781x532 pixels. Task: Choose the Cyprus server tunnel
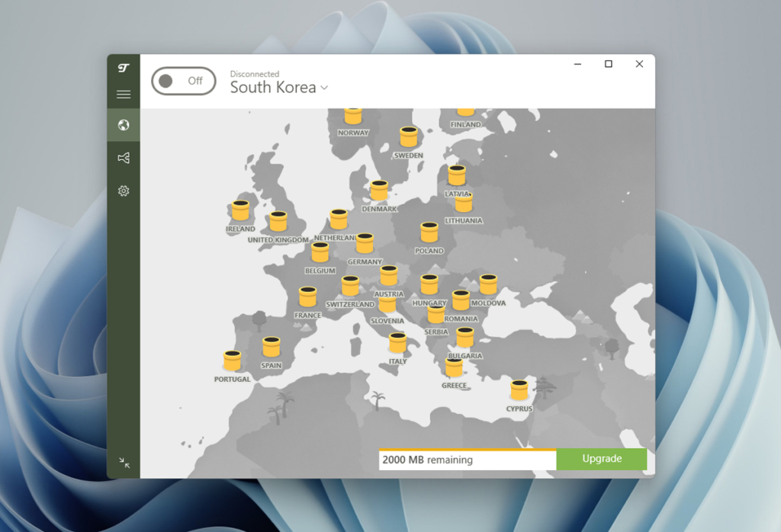click(x=519, y=390)
